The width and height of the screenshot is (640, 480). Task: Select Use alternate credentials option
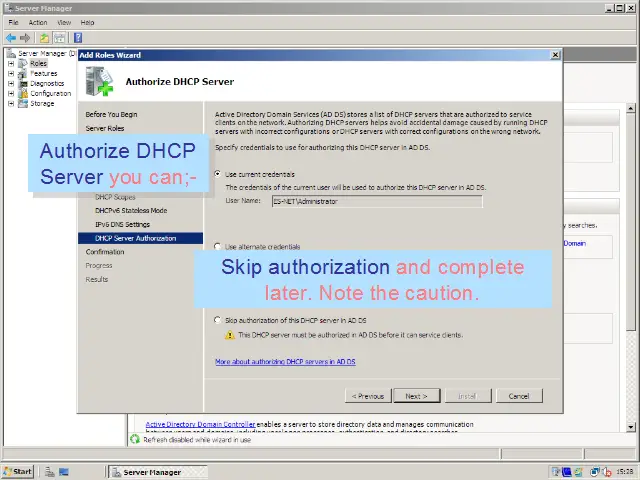(x=217, y=247)
